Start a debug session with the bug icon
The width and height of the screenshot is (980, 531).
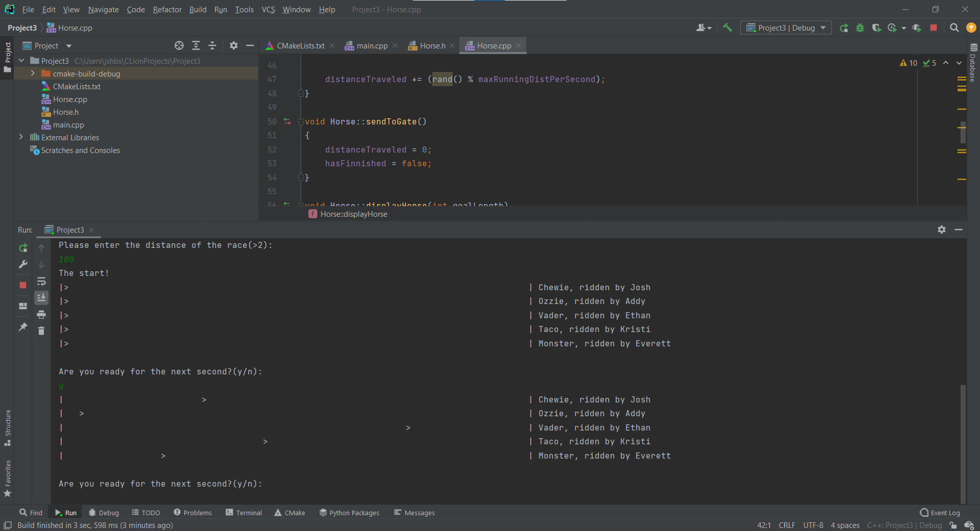pos(861,28)
